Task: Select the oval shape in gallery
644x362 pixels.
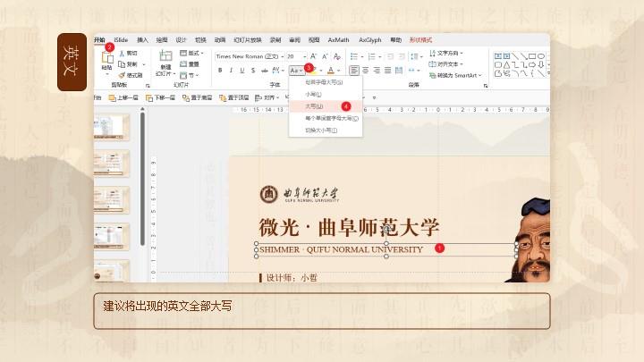Action: point(541,55)
